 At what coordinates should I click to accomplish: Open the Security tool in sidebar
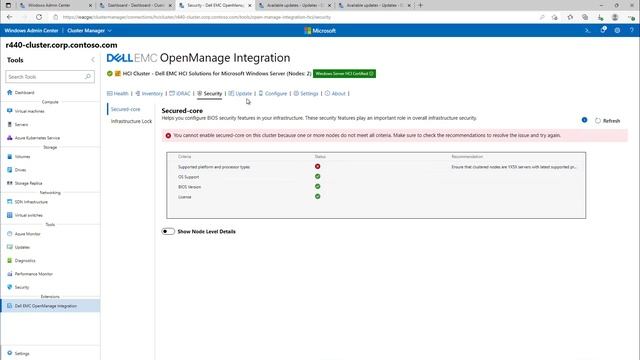22,287
